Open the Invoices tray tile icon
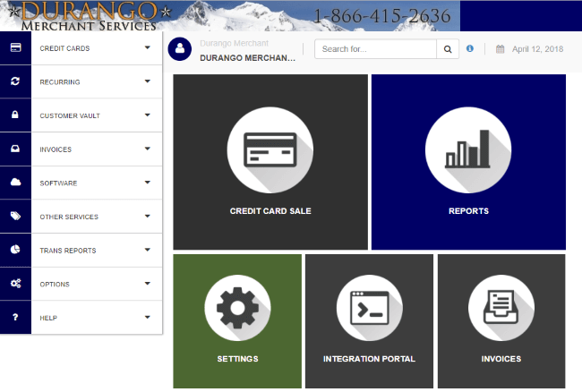 pos(501,308)
